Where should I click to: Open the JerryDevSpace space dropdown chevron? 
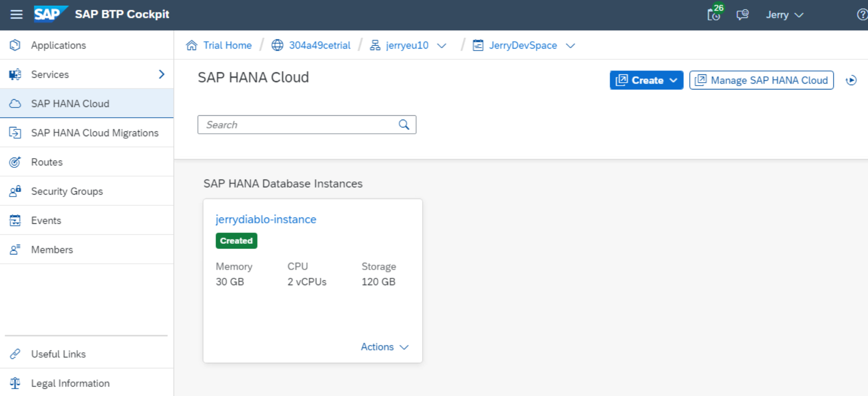(x=571, y=46)
